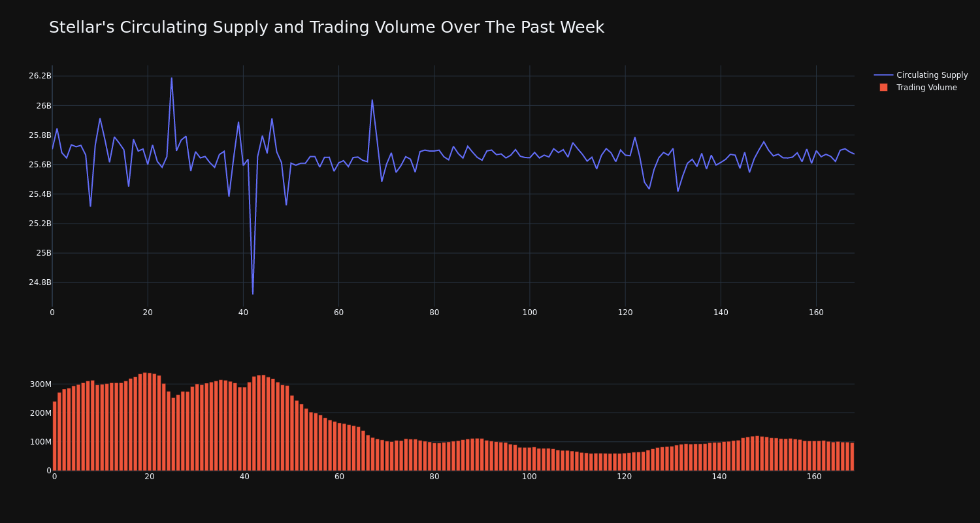
Task: Click the last trading volume bar at hour 168
Action: [x=852, y=456]
